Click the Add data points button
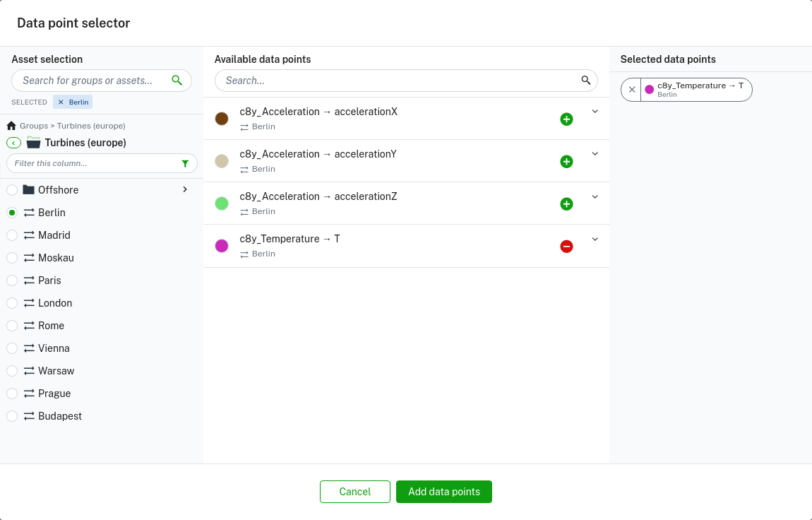This screenshot has height=520, width=812. point(443,492)
